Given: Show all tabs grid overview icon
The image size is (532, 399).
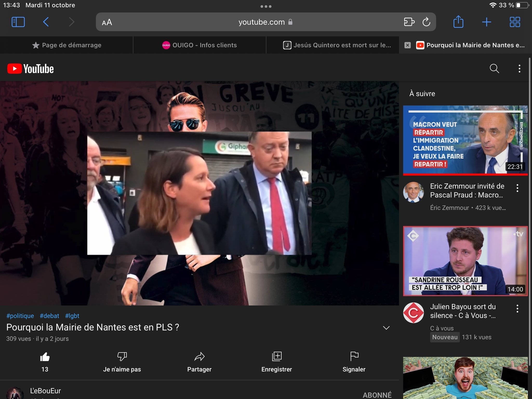Looking at the screenshot, I should point(515,22).
